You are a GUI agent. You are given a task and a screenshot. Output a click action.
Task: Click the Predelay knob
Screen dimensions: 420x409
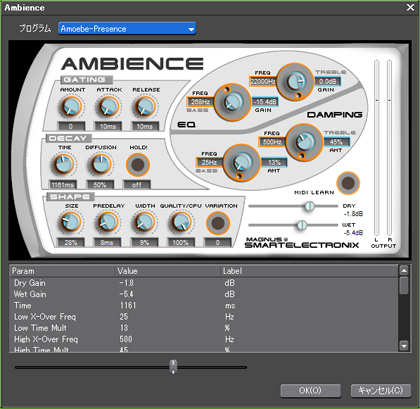tap(108, 222)
